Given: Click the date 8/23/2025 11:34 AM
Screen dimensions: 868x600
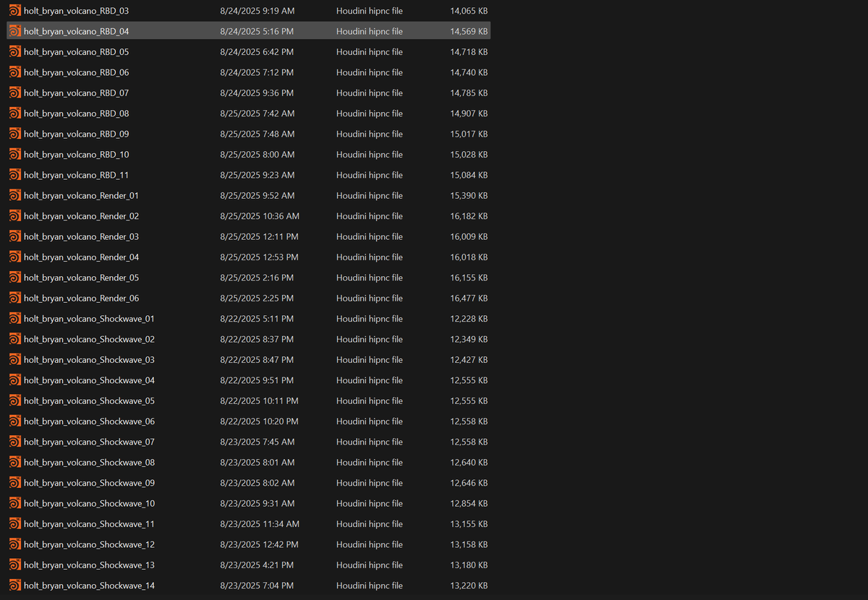Looking at the screenshot, I should pyautogui.click(x=260, y=524).
